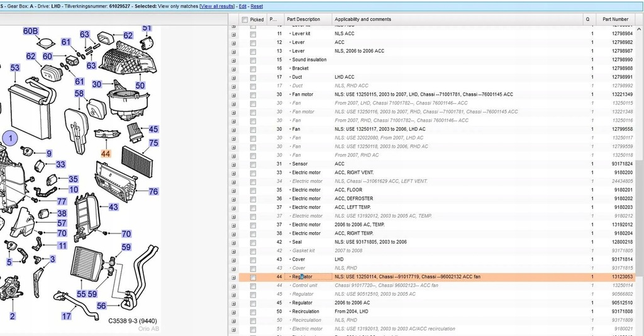Image resolution: width=644 pixels, height=336 pixels.
Task: Check the box for Sensor part 93171824
Action: click(253, 164)
